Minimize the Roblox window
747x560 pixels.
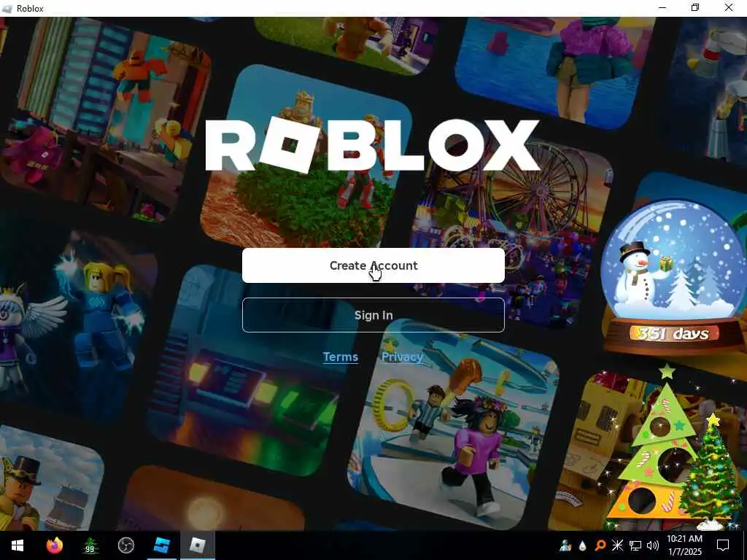662,8
